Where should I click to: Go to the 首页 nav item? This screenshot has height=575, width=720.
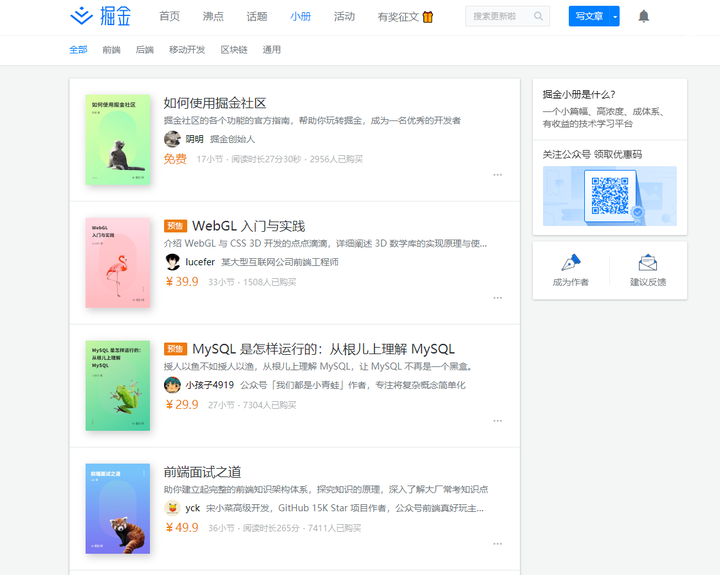pyautogui.click(x=169, y=17)
